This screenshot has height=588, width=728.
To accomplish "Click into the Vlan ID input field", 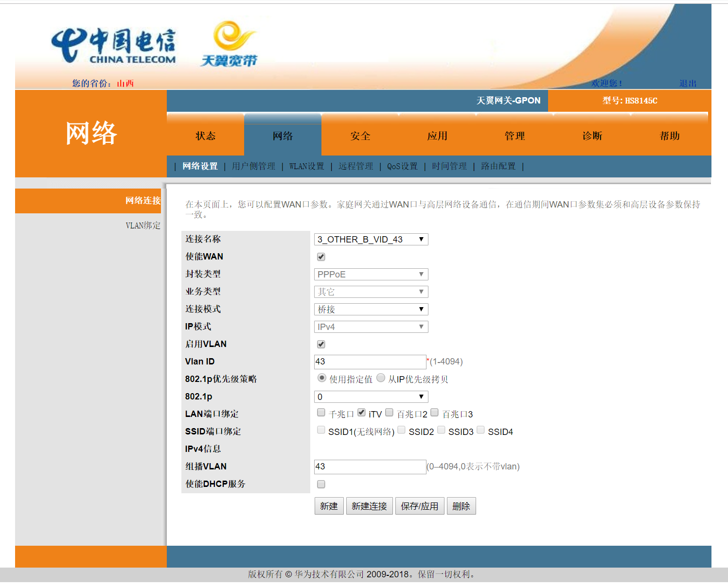I will point(370,362).
